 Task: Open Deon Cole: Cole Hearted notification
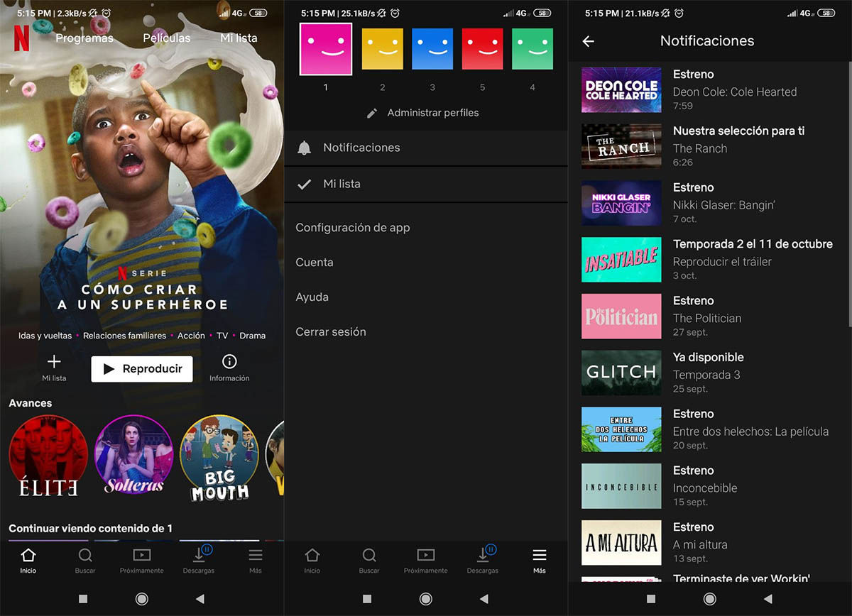click(710, 89)
